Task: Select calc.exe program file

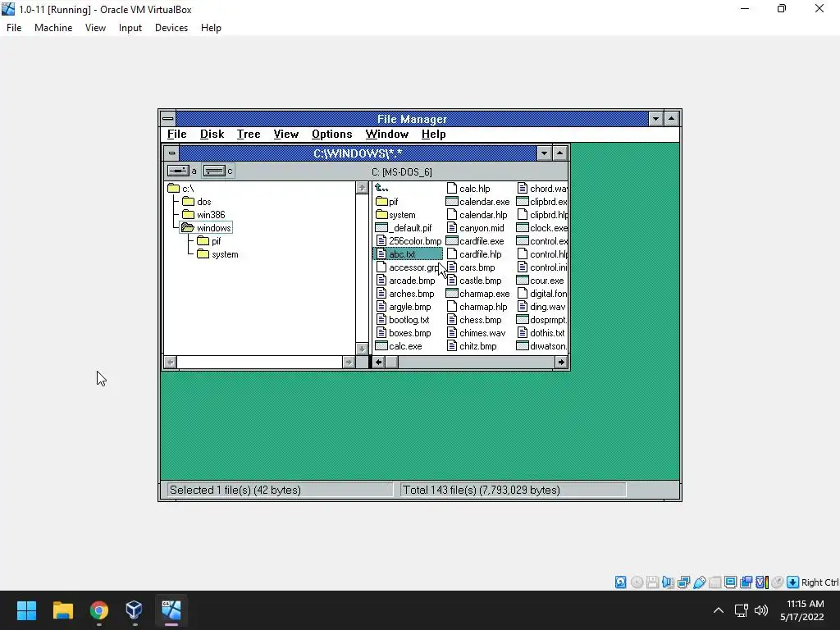Action: coord(399,346)
